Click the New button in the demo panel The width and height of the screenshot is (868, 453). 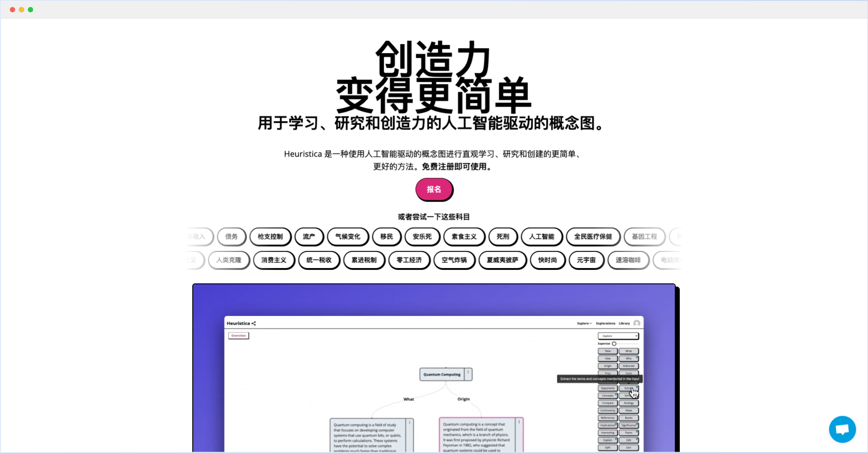click(x=608, y=351)
